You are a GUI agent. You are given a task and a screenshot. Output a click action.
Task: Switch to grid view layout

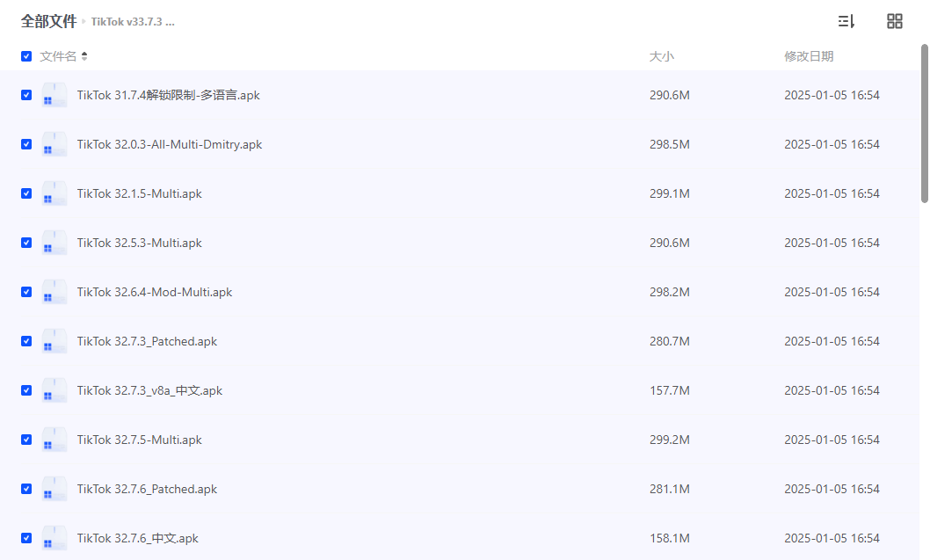tap(895, 21)
